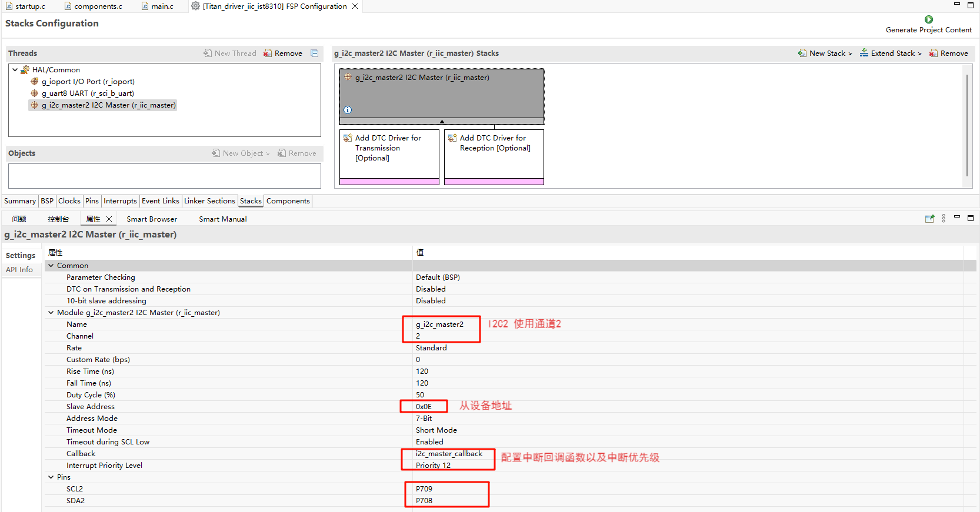Screen dimensions: 980x512
Task: Switch to the Pins configuration tab
Action: click(x=92, y=201)
